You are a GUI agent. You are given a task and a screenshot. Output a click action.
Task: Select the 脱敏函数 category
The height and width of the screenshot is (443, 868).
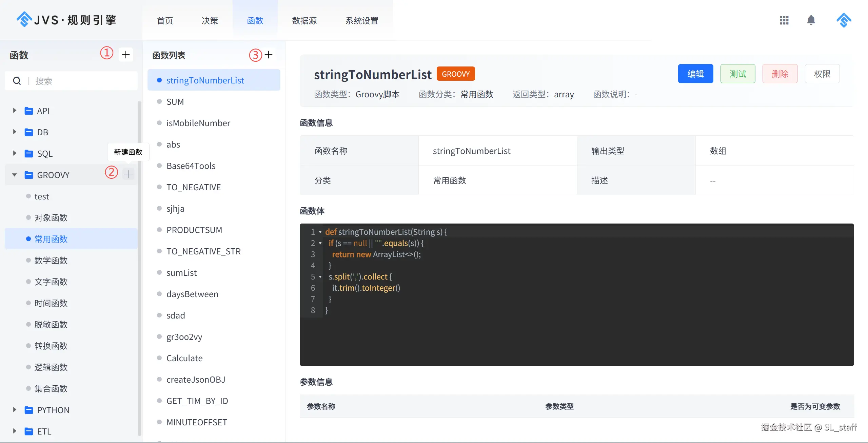[71, 325]
